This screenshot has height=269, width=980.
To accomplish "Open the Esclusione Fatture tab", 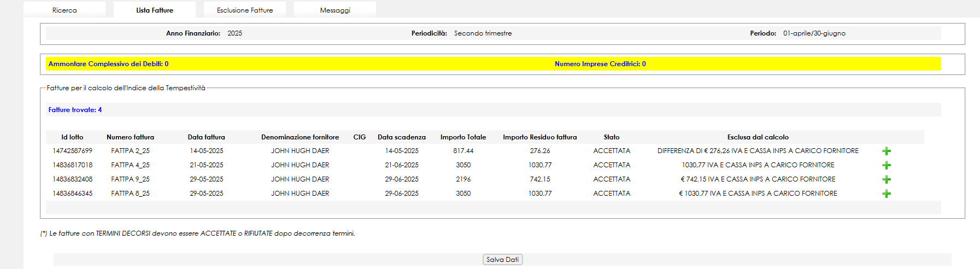I will point(245,10).
